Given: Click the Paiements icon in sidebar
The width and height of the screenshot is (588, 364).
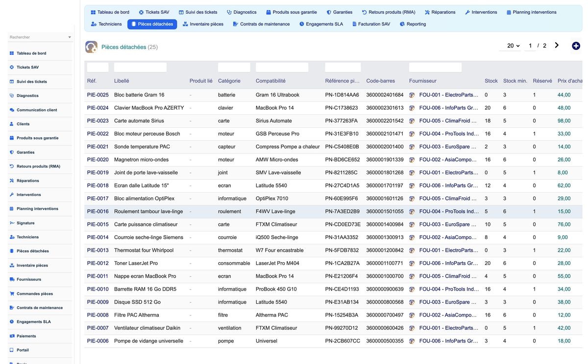Looking at the screenshot, I should coord(12,336).
